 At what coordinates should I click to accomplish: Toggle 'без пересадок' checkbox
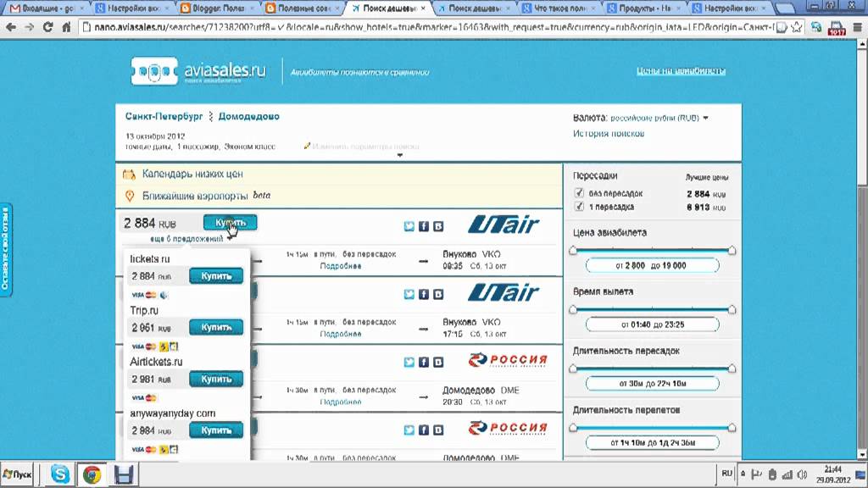(x=579, y=193)
